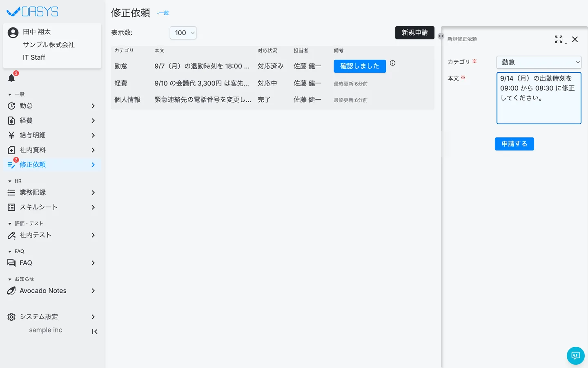Click the 本文 text area
The image size is (588, 368).
(539, 98)
